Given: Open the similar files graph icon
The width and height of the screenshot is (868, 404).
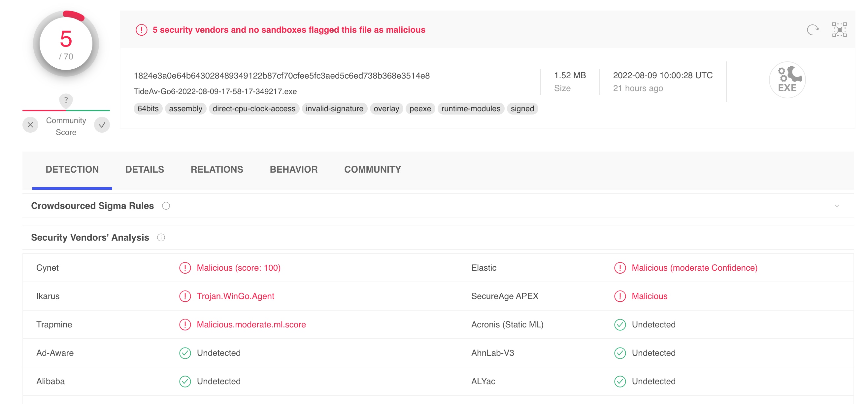Looking at the screenshot, I should (839, 30).
